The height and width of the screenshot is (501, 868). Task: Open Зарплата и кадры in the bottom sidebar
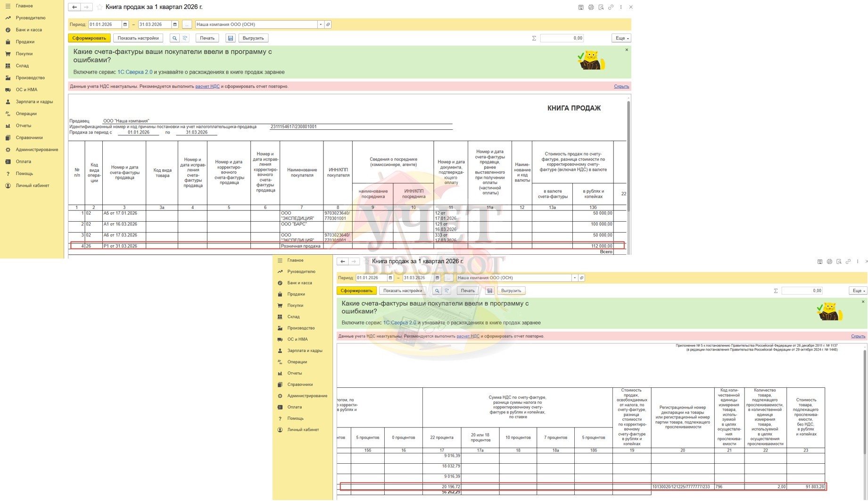pos(305,351)
